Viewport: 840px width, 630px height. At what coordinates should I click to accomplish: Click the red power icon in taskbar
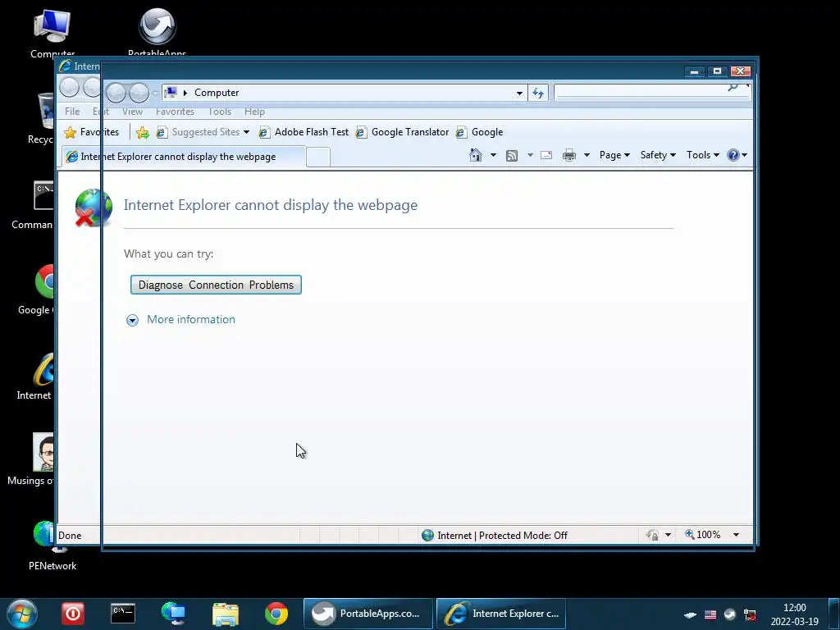(x=73, y=614)
